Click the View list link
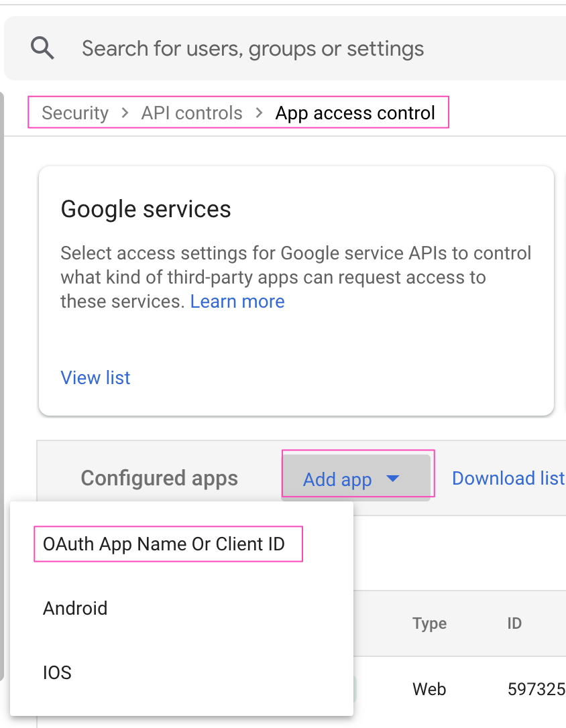566x728 pixels. coord(95,377)
